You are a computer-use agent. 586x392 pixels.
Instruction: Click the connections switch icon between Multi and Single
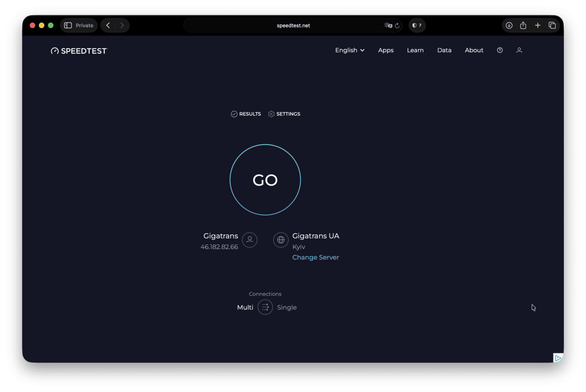[x=265, y=307]
